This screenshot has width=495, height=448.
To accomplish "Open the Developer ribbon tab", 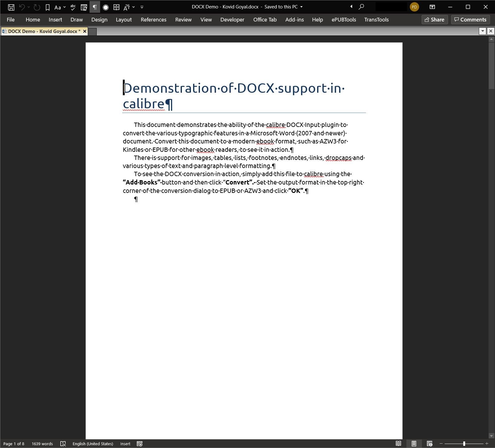I will (x=232, y=20).
